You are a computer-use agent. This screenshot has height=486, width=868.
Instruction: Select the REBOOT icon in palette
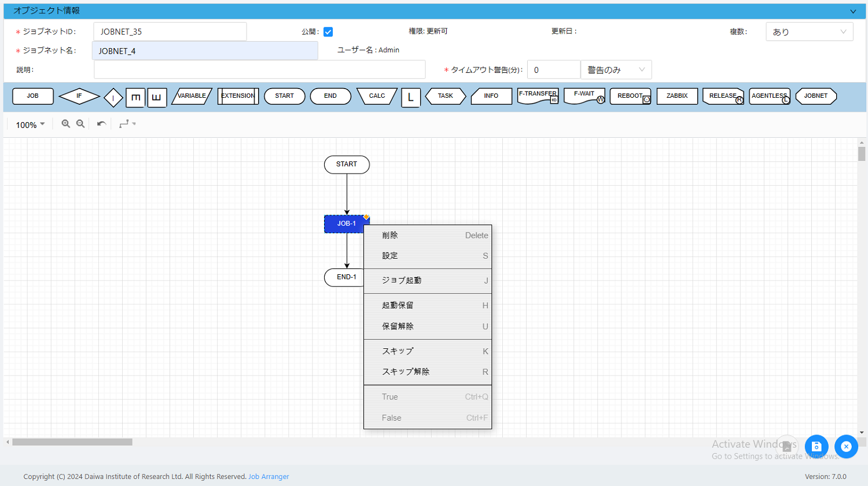630,96
